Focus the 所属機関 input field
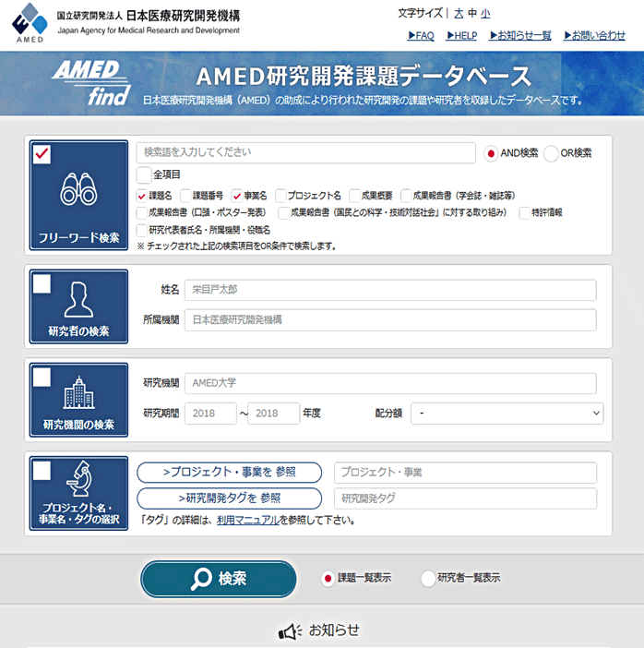Screen dimensions: 644x648 pyautogui.click(x=390, y=320)
